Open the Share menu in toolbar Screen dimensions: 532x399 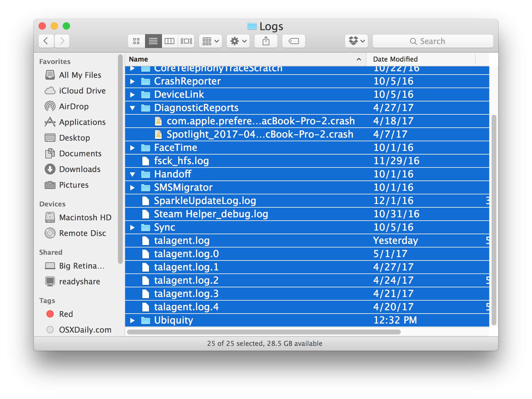(x=266, y=41)
